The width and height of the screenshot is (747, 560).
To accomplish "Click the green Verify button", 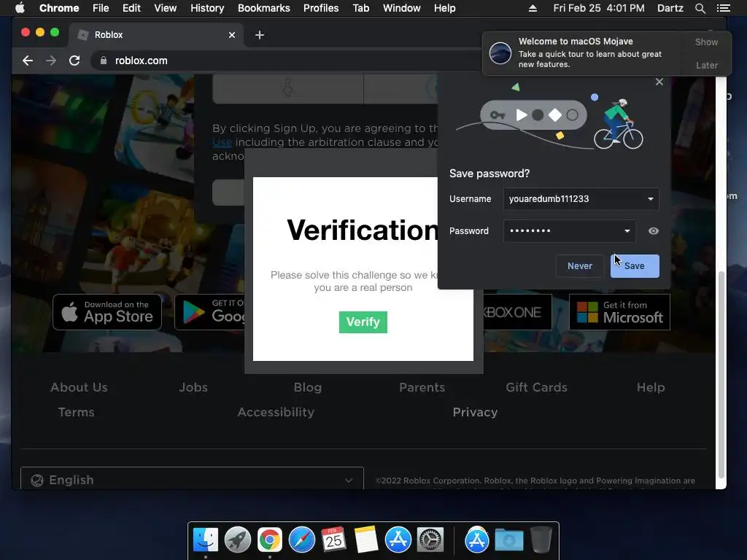I will (x=363, y=322).
